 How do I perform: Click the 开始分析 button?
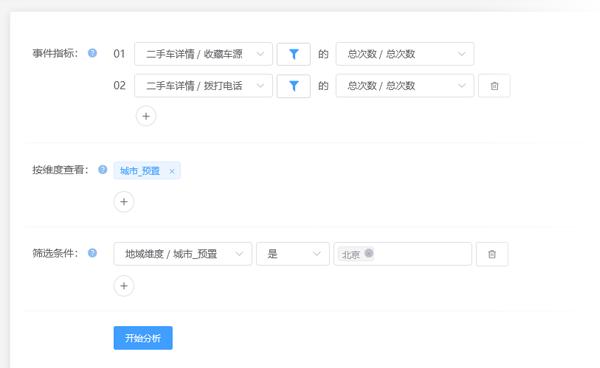(143, 338)
